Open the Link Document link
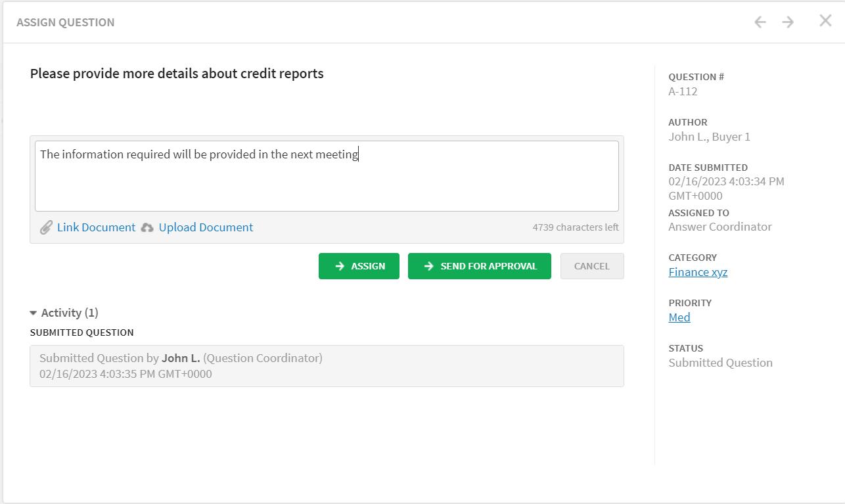Image resolution: width=845 pixels, height=504 pixels. (x=96, y=227)
